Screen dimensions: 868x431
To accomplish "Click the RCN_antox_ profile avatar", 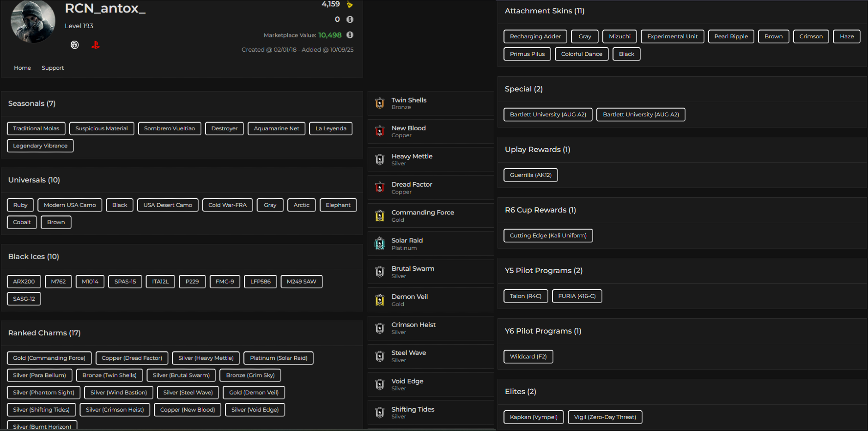I will 33,21.
